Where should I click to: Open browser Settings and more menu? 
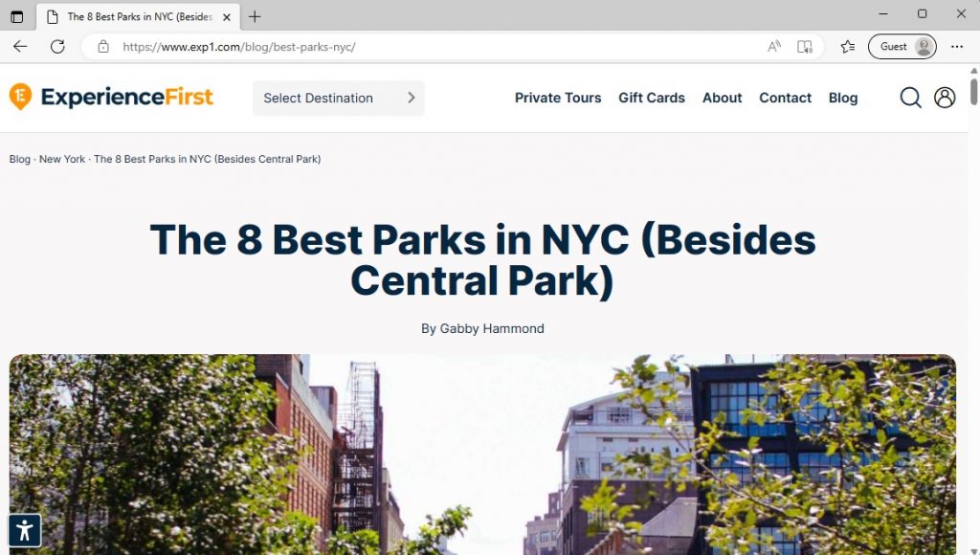[x=957, y=46]
